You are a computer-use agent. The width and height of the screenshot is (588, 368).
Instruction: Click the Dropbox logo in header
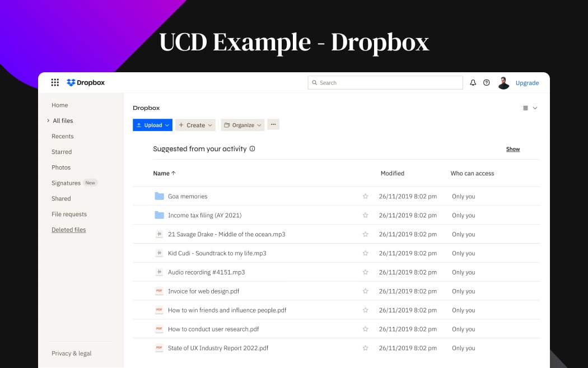tap(86, 82)
